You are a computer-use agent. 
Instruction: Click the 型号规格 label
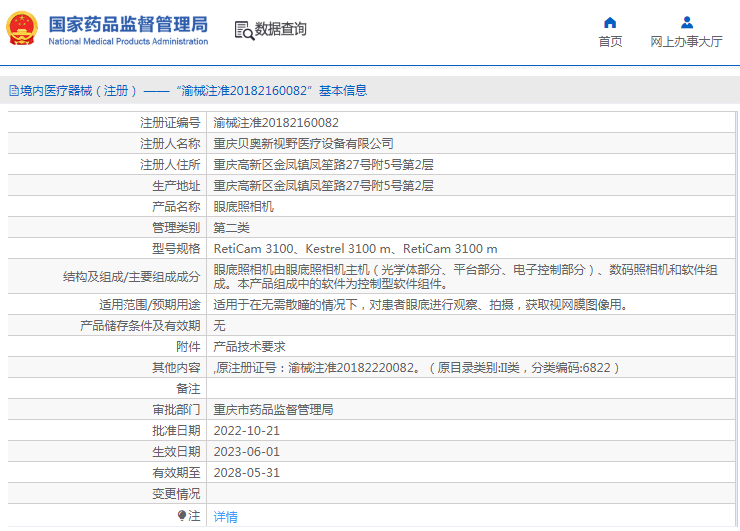click(x=177, y=249)
